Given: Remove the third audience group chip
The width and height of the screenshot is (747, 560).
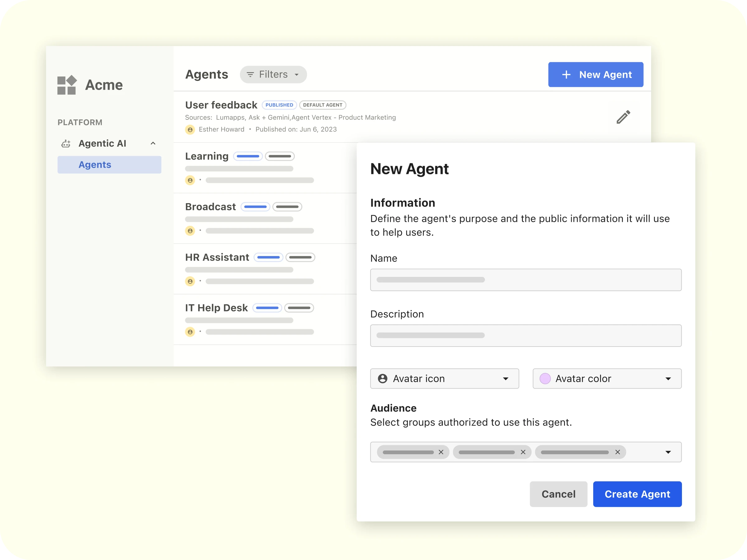Looking at the screenshot, I should tap(617, 452).
